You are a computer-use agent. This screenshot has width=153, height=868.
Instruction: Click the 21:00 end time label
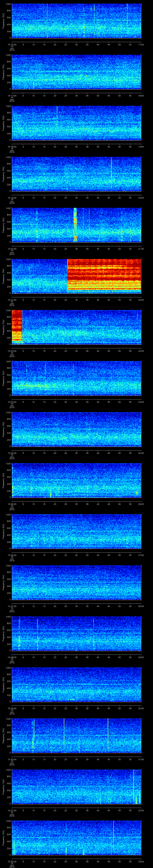[x=141, y=249]
